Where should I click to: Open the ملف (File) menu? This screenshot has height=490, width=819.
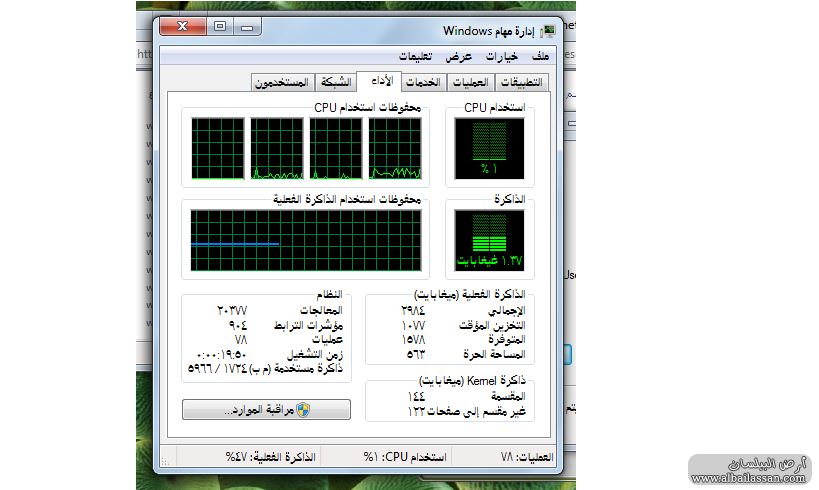pyautogui.click(x=540, y=56)
